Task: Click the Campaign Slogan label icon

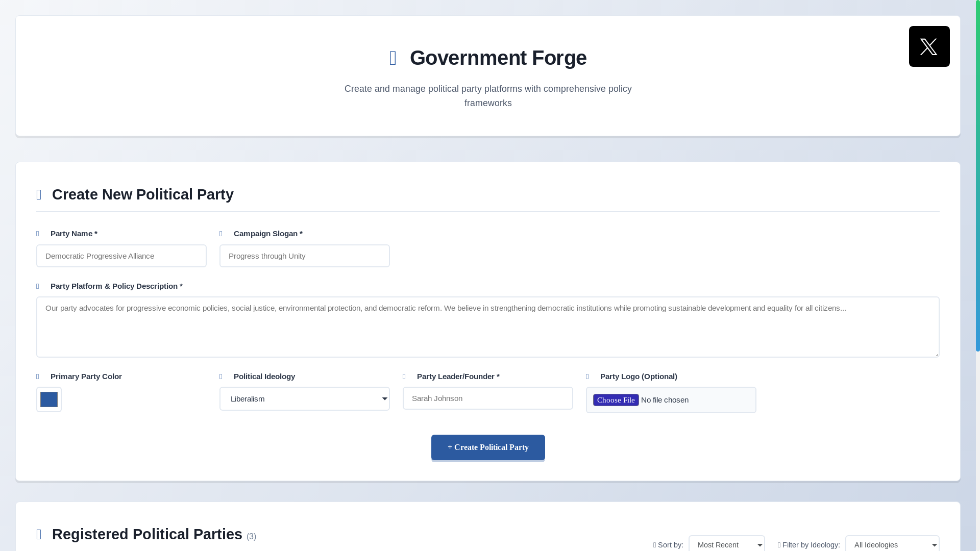Action: point(221,234)
